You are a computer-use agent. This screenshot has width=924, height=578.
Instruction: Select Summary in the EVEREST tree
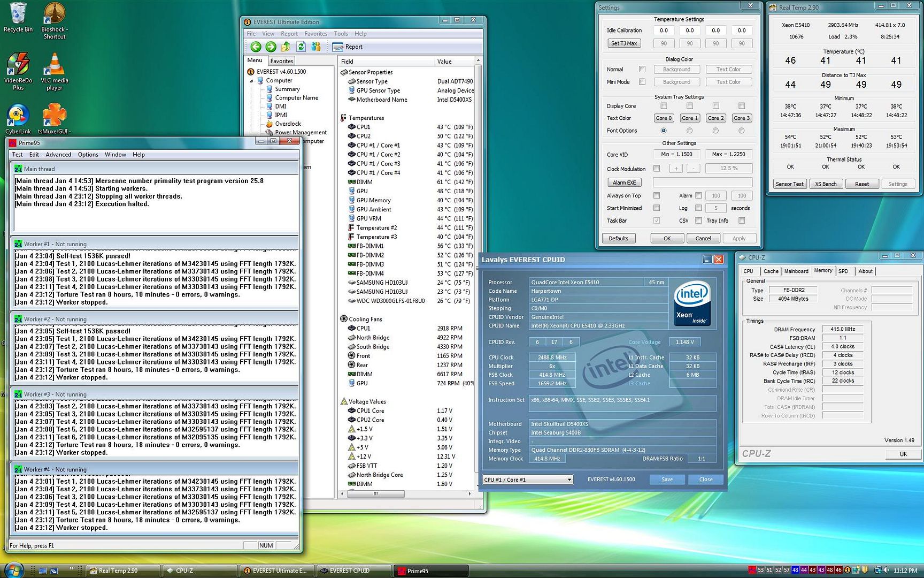pyautogui.click(x=287, y=89)
